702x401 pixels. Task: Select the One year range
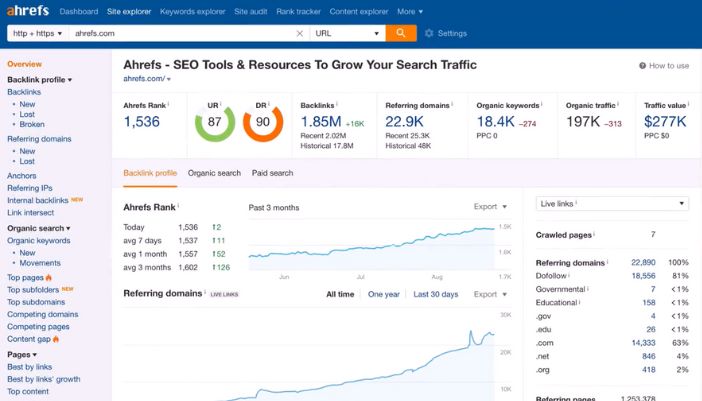(x=384, y=294)
